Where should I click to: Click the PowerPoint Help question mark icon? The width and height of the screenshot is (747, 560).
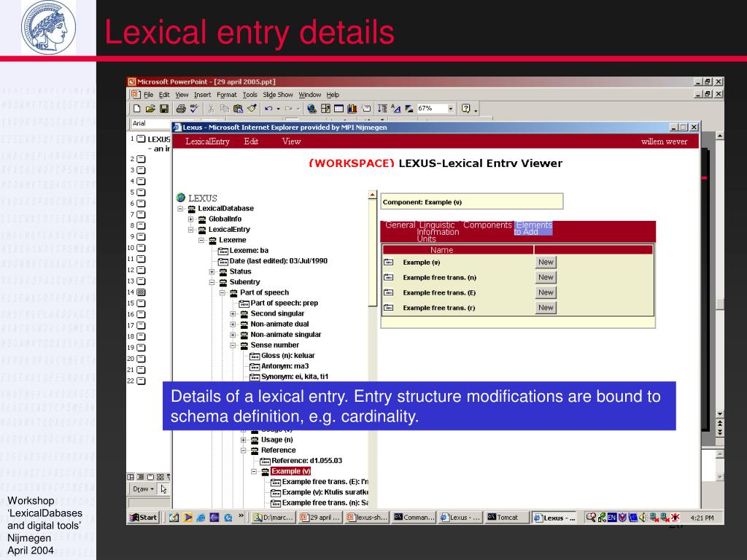(466, 109)
